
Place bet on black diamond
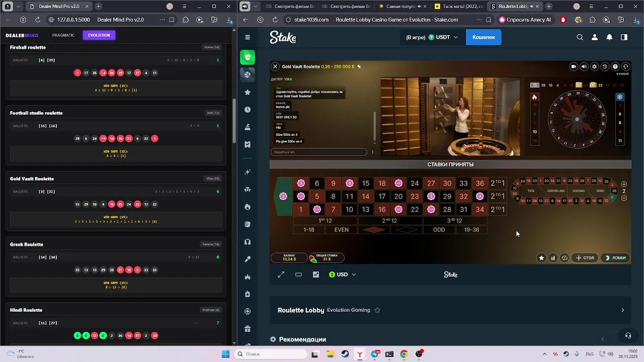[407, 230]
